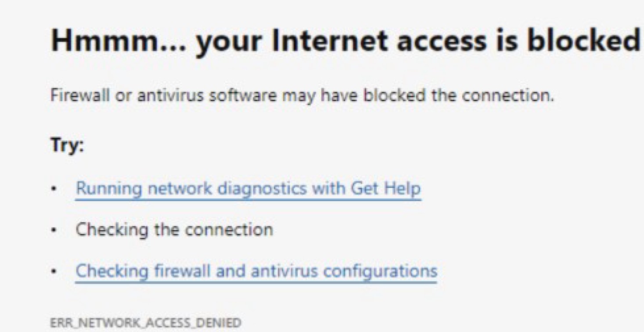The image size is (644, 332).
Task: Click the "Checking the connection" suggestion
Action: [x=174, y=229]
